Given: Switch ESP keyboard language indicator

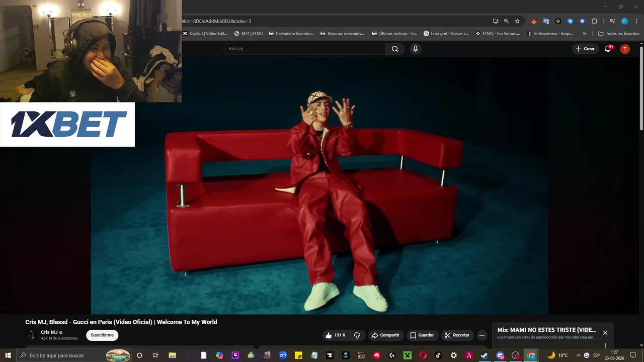Looking at the screenshot, I should pos(597,355).
